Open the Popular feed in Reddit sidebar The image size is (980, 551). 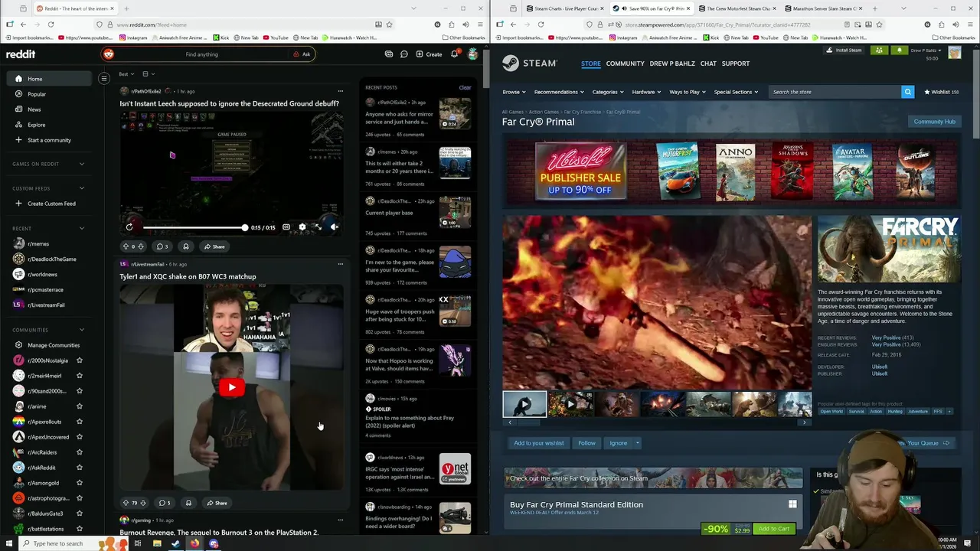(36, 94)
